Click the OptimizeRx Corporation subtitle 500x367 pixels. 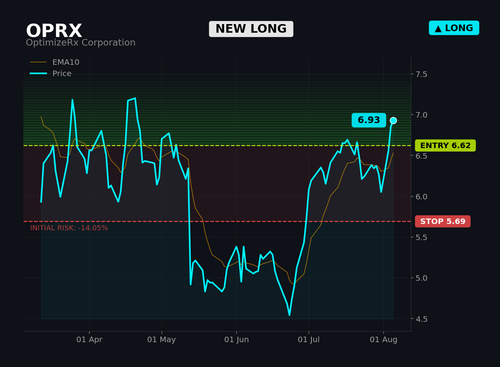[81, 43]
